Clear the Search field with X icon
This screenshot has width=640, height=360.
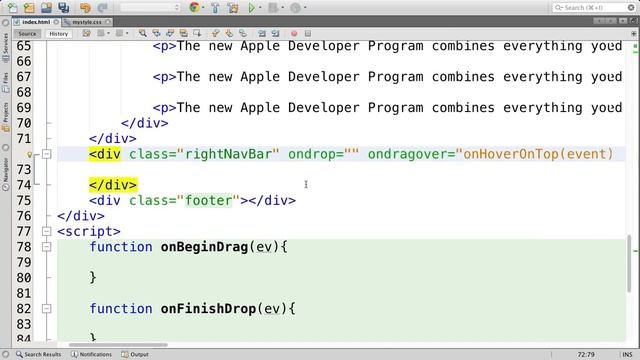click(x=631, y=7)
